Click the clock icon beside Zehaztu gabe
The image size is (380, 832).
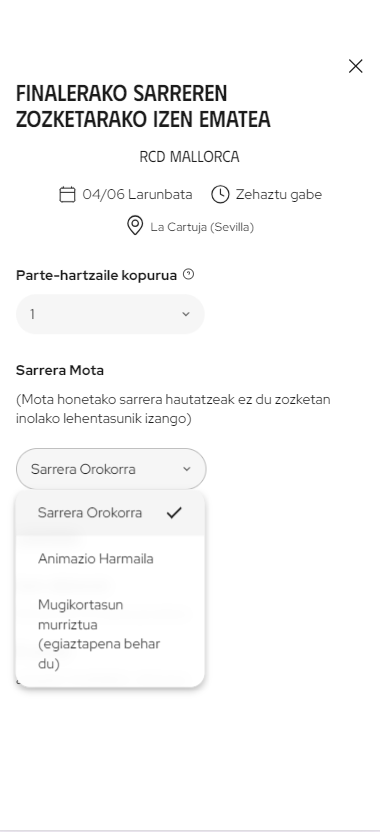(x=220, y=195)
